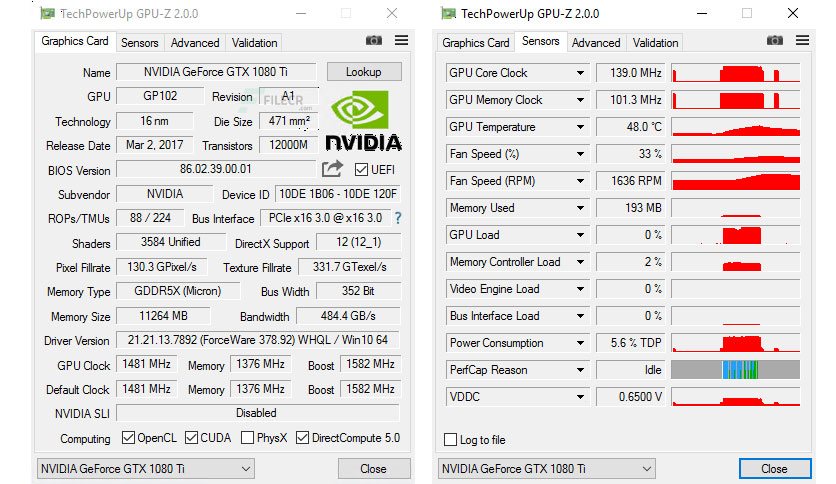836x484 pixels.
Task: Switch to Advanced tab in left window
Action: (195, 43)
